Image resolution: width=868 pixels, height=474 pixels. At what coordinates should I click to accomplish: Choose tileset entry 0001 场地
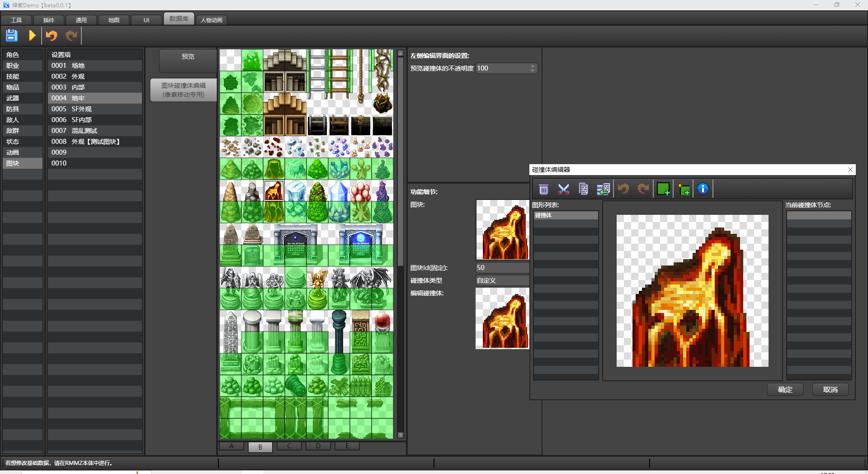click(95, 66)
